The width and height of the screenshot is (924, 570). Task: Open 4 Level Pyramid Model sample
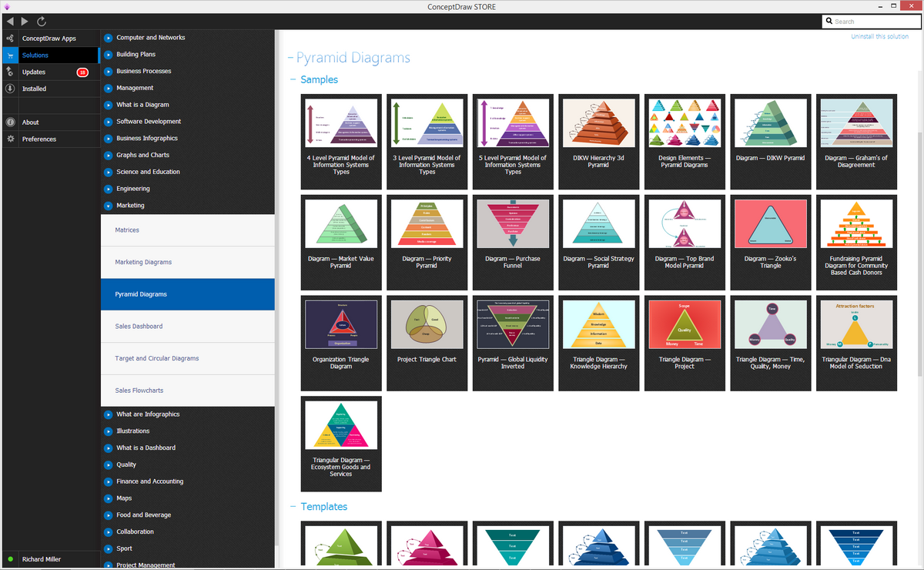341,142
